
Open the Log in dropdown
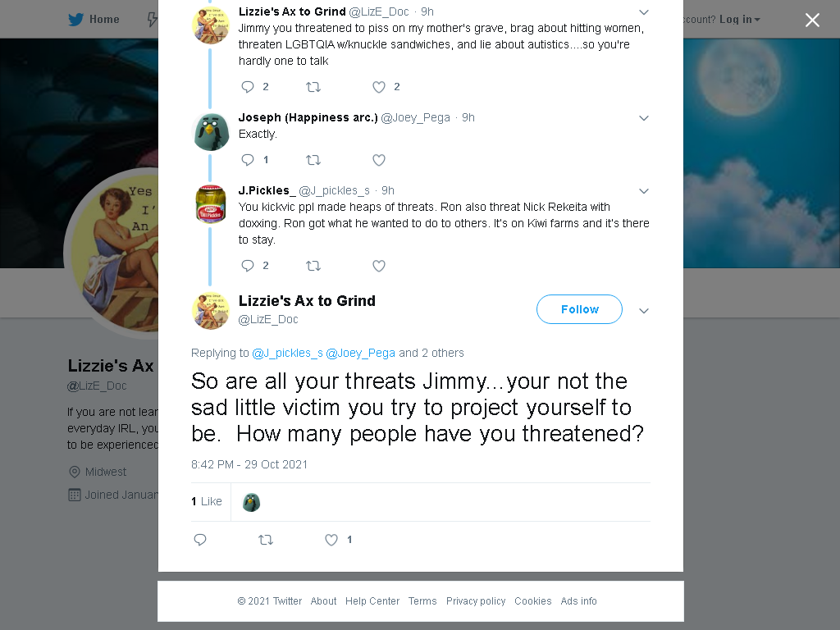739,20
